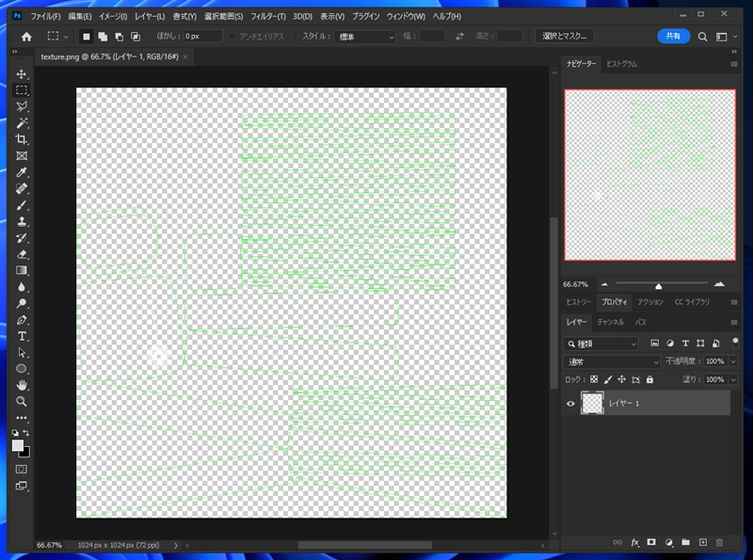Activate the Hand tool
The width and height of the screenshot is (753, 560).
pos(22,385)
